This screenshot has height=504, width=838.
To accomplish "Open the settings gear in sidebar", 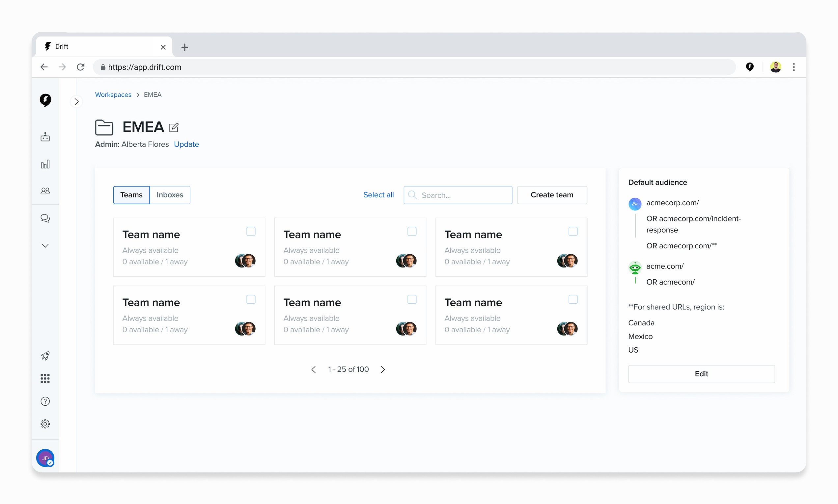I will (45, 424).
